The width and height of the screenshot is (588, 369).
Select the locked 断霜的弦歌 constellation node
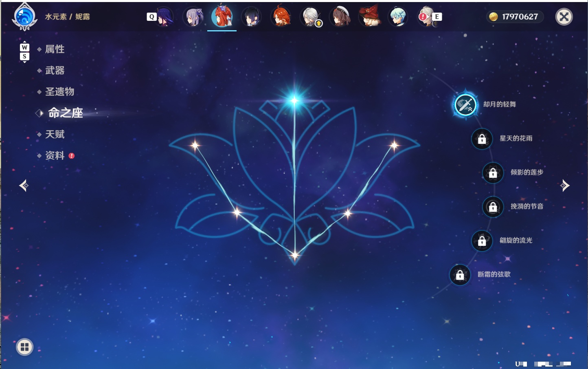pos(460,275)
